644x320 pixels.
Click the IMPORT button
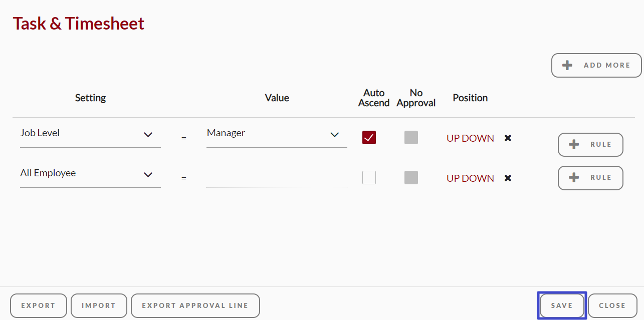tap(99, 305)
